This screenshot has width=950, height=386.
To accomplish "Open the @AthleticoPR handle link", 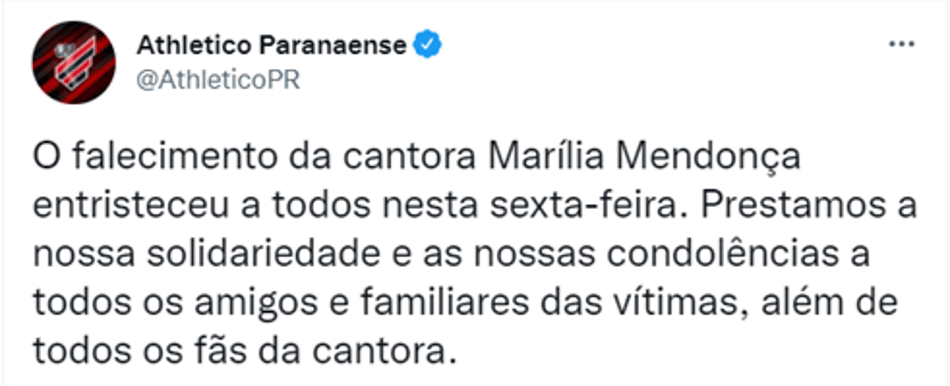I will (218, 80).
